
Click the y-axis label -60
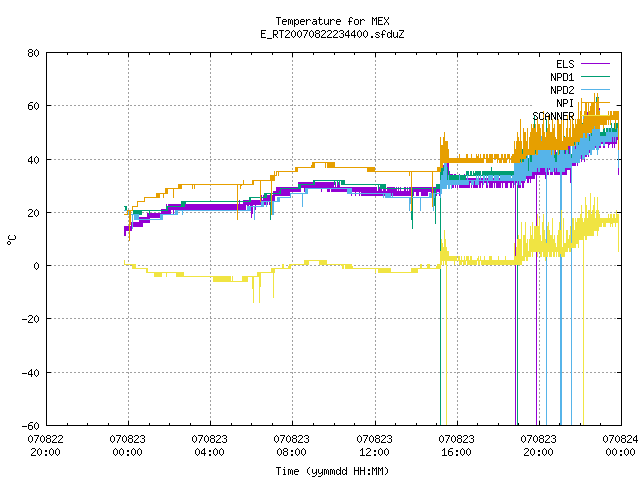[x=31, y=426]
